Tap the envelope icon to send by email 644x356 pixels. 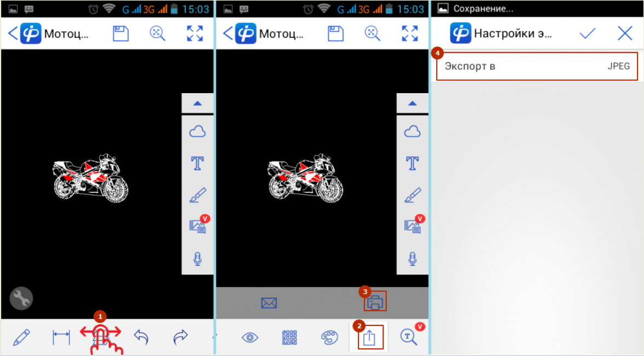[x=269, y=303]
